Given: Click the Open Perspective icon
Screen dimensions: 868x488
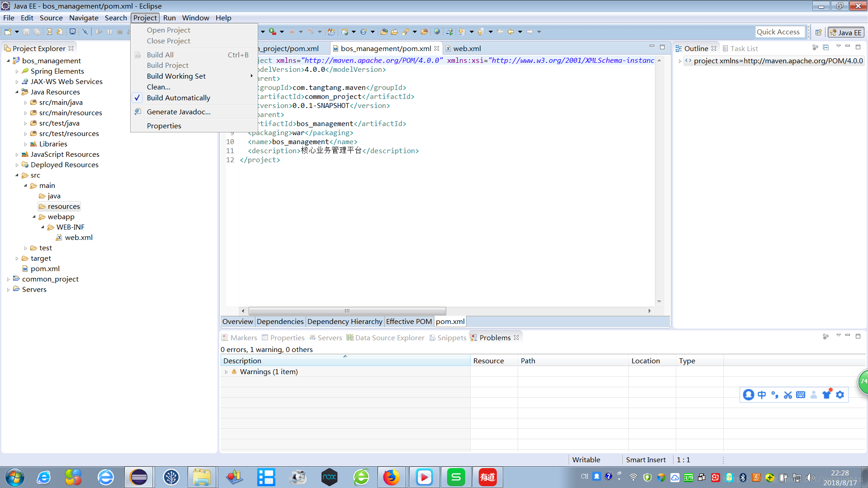Looking at the screenshot, I should (818, 32).
